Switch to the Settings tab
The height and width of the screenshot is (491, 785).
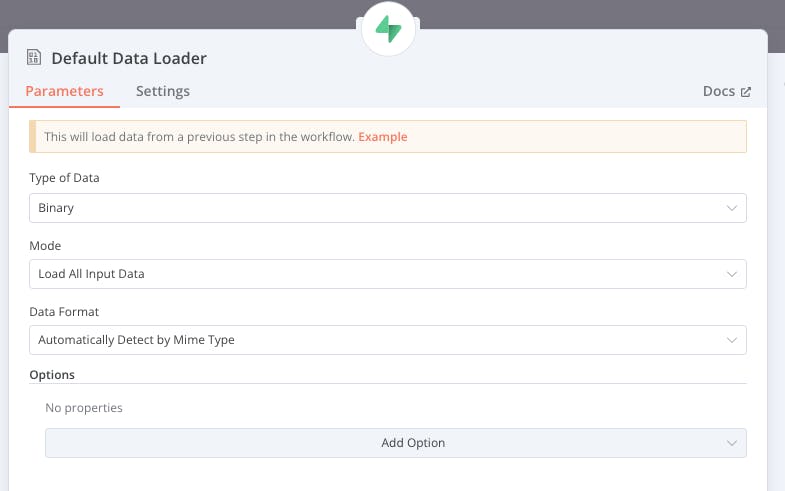(163, 91)
